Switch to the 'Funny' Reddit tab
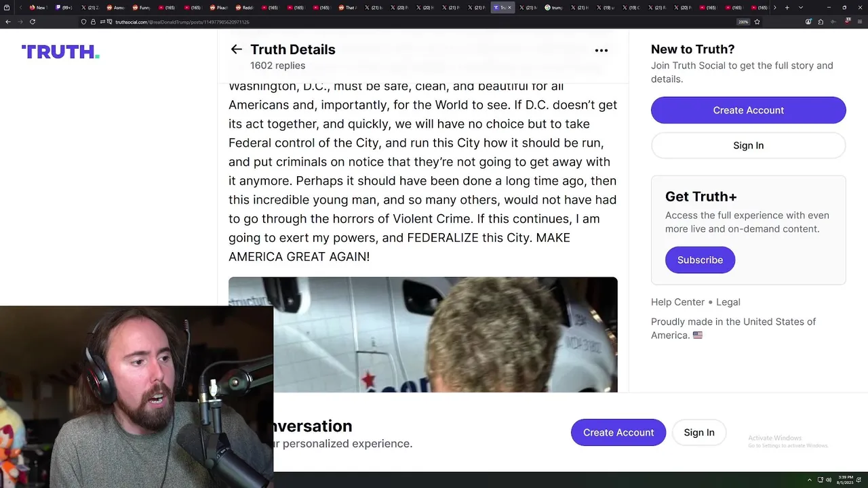The image size is (868, 488). pos(140,7)
